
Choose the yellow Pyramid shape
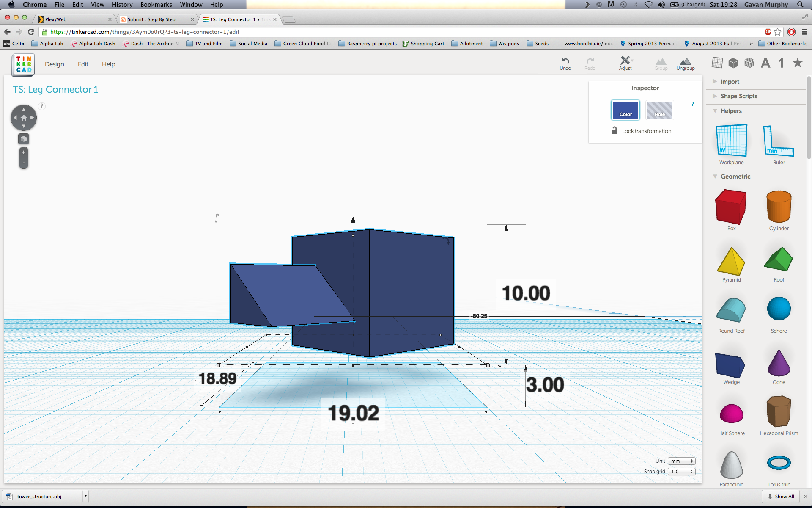coord(731,264)
